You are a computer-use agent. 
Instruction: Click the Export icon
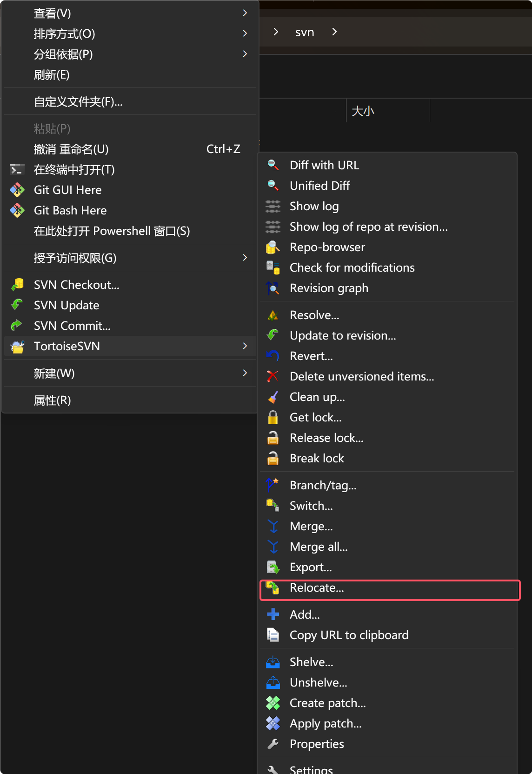click(x=273, y=567)
